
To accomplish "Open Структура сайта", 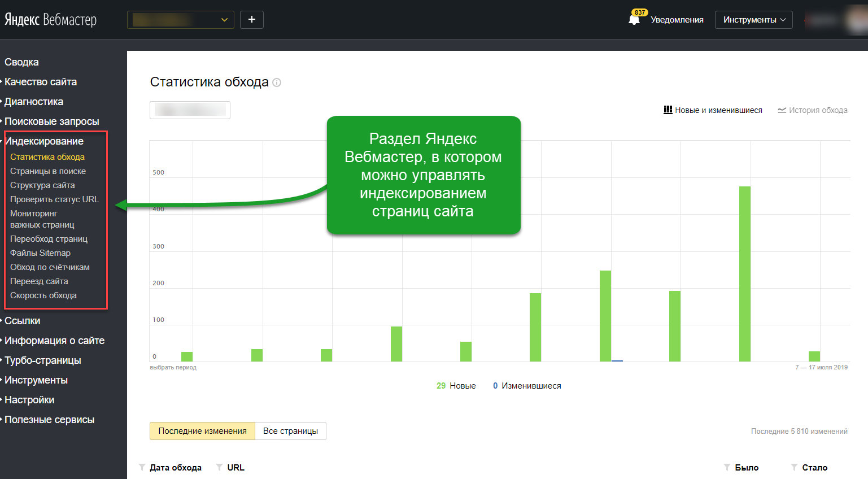I will [x=42, y=185].
